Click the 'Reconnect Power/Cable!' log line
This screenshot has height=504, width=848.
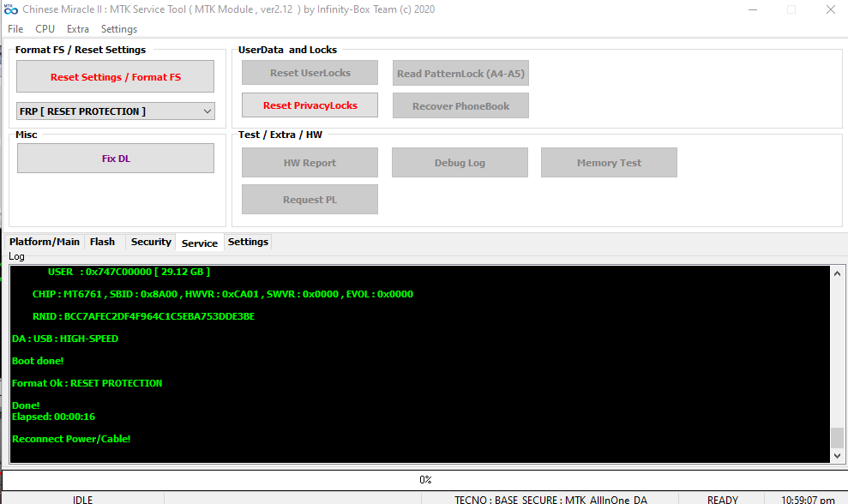pos(71,439)
